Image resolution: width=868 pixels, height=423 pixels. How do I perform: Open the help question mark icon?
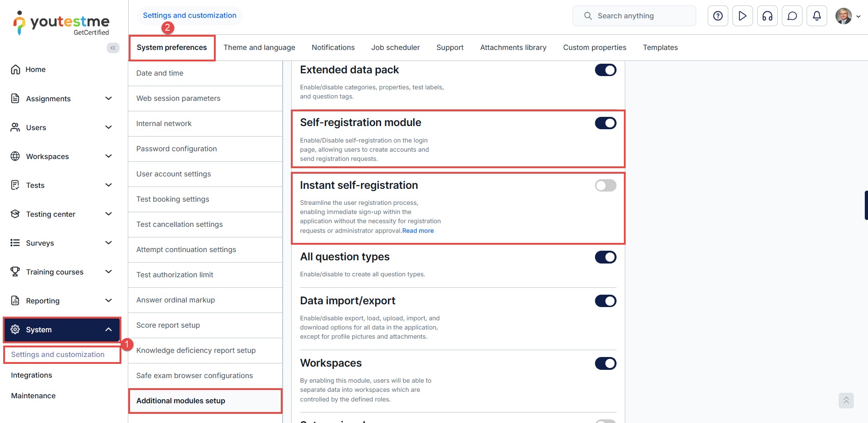[x=718, y=16]
